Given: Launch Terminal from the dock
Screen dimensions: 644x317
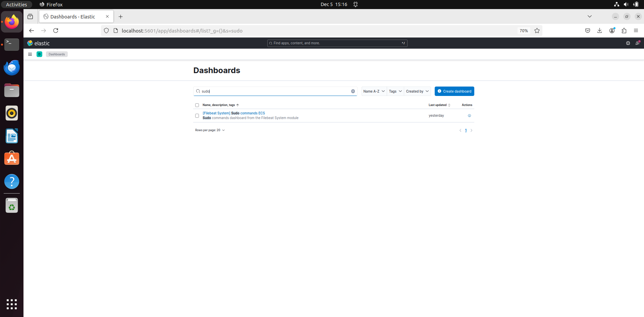Looking at the screenshot, I should click(x=12, y=44).
